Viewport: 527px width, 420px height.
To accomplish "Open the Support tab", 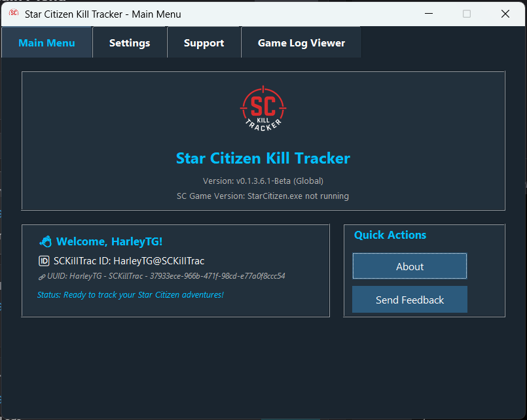I will (204, 43).
